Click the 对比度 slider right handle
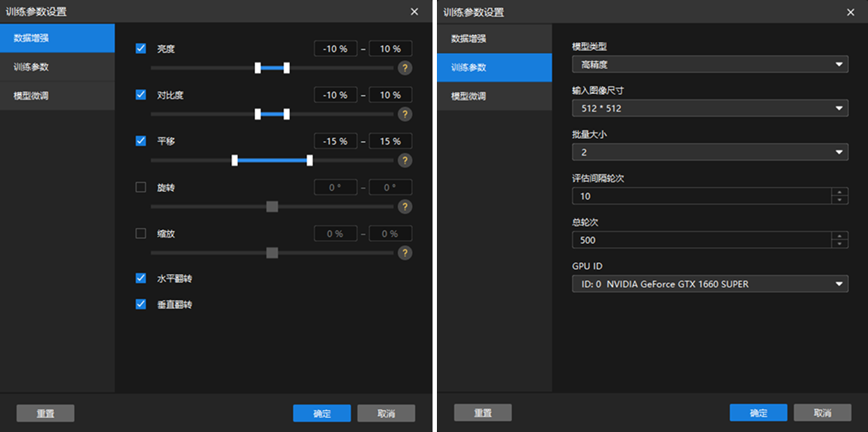Viewport: 868px width, 432px height. tap(286, 114)
